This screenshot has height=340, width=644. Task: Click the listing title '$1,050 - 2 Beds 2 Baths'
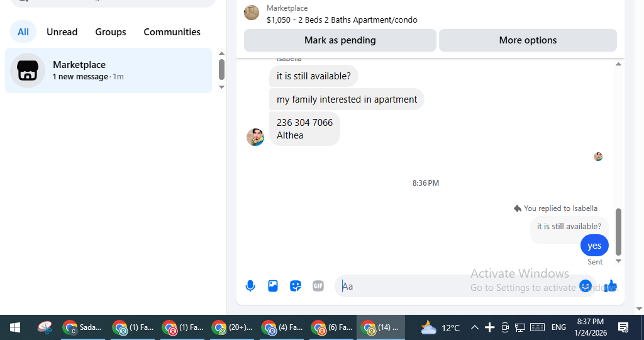pos(341,20)
